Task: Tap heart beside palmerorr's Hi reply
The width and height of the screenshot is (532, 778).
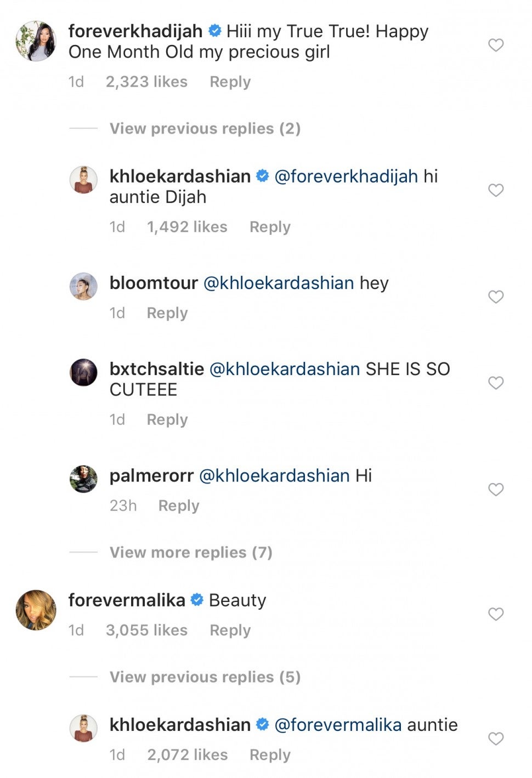Action: point(496,489)
